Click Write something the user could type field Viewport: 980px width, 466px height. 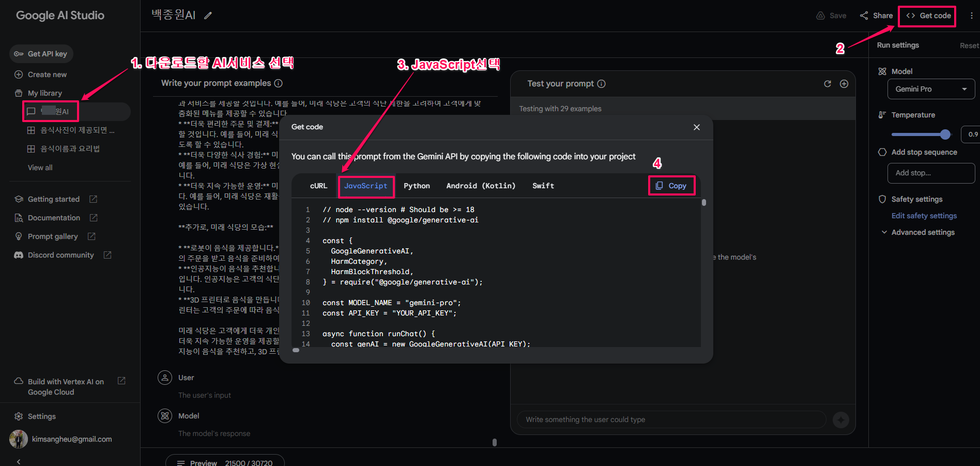tap(671, 419)
